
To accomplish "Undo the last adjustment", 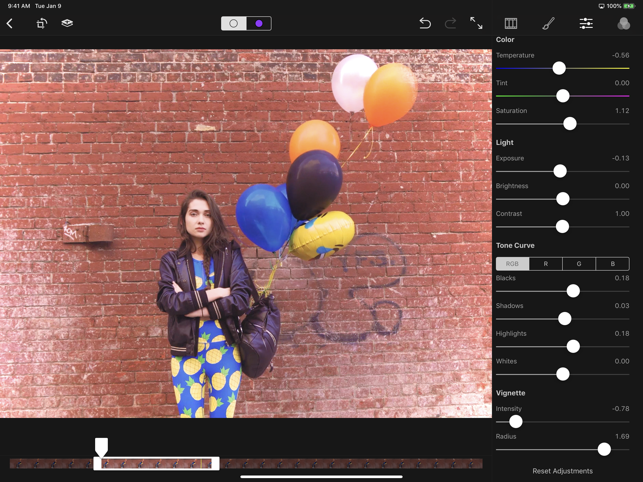I will tap(425, 23).
